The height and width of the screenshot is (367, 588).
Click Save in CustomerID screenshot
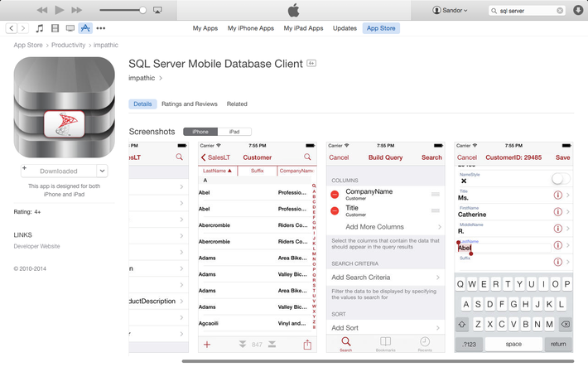tap(562, 157)
